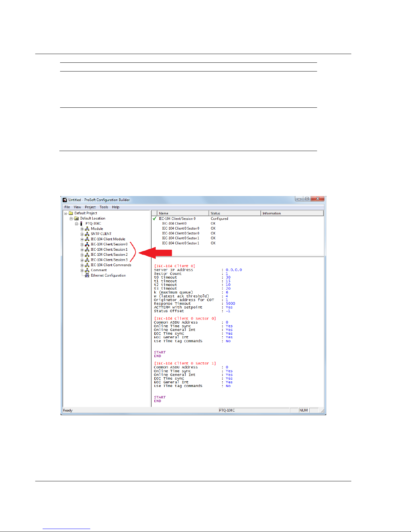The height and width of the screenshot is (532, 411).
Task: Select SNTP CLIENT in the tree
Action: tap(101, 234)
